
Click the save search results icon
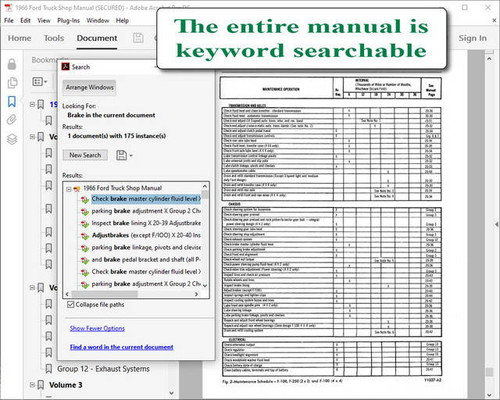(x=121, y=155)
